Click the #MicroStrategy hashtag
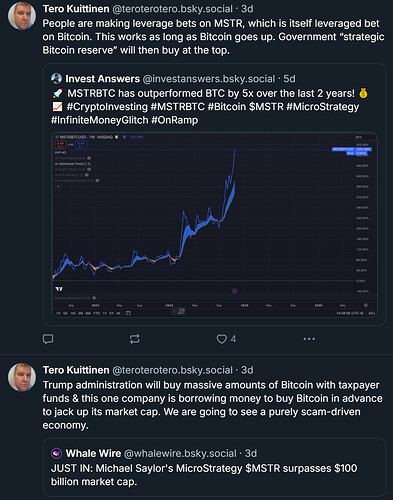This screenshot has height=500, width=393. tap(323, 107)
